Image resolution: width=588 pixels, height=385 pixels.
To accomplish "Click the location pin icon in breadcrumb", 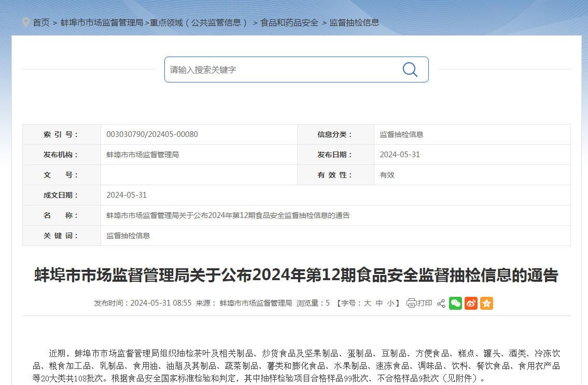I will click(x=26, y=22).
